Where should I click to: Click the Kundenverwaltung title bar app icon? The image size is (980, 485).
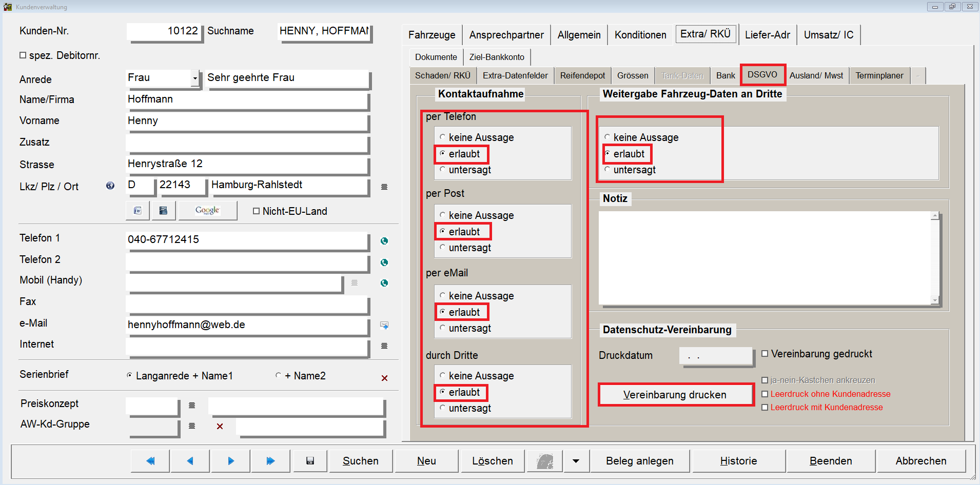(8, 7)
